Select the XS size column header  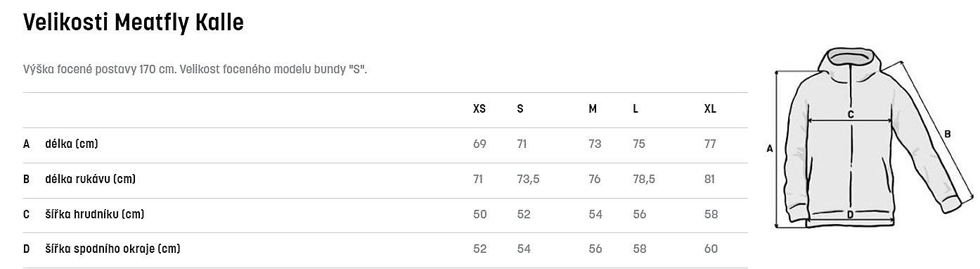tap(479, 109)
